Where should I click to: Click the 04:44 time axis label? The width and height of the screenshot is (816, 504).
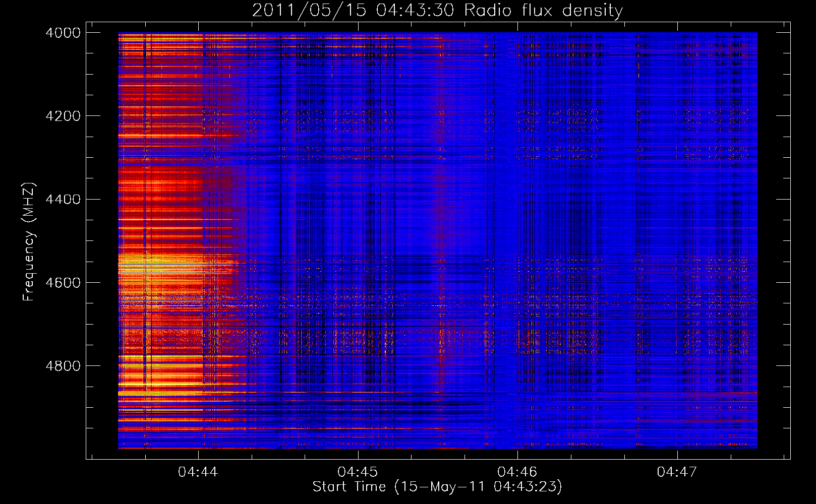(198, 472)
